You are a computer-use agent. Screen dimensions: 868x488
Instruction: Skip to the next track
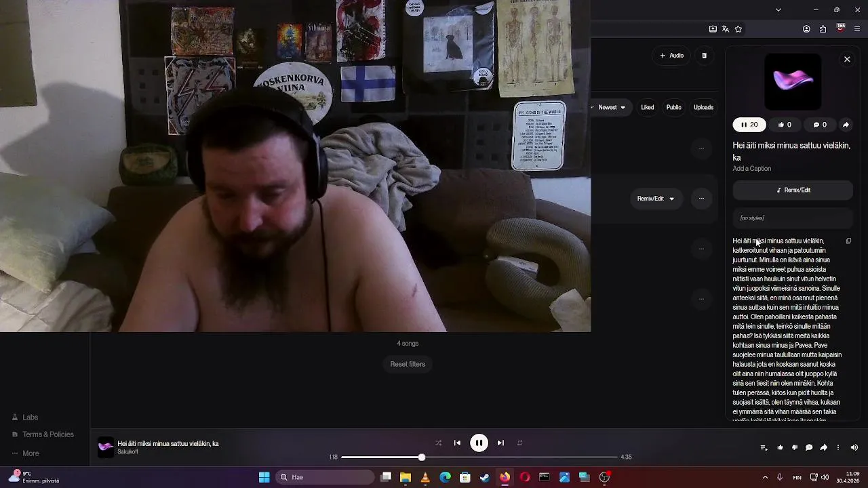[500, 443]
